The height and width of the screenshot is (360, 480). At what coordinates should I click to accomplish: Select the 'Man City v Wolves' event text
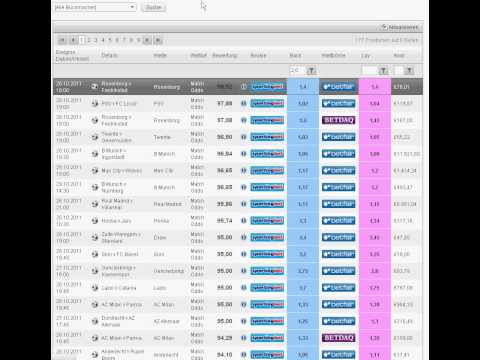122,171
